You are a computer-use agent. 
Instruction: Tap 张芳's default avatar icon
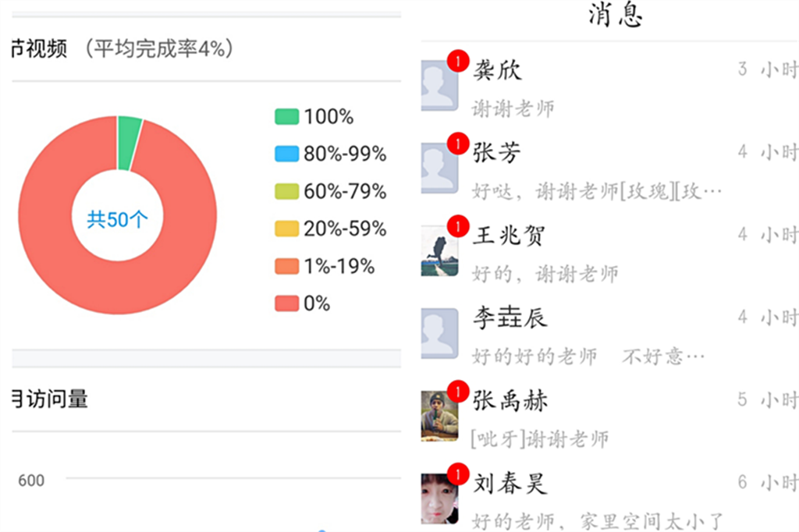point(439,168)
